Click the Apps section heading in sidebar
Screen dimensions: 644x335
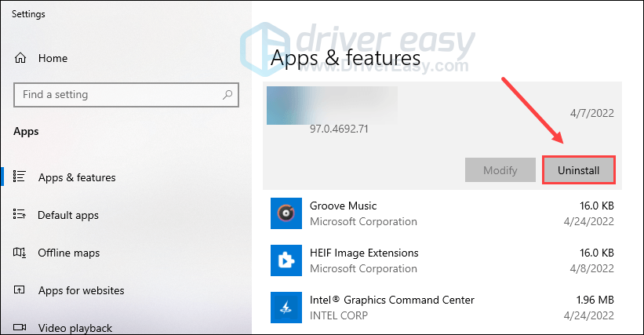[x=26, y=132]
